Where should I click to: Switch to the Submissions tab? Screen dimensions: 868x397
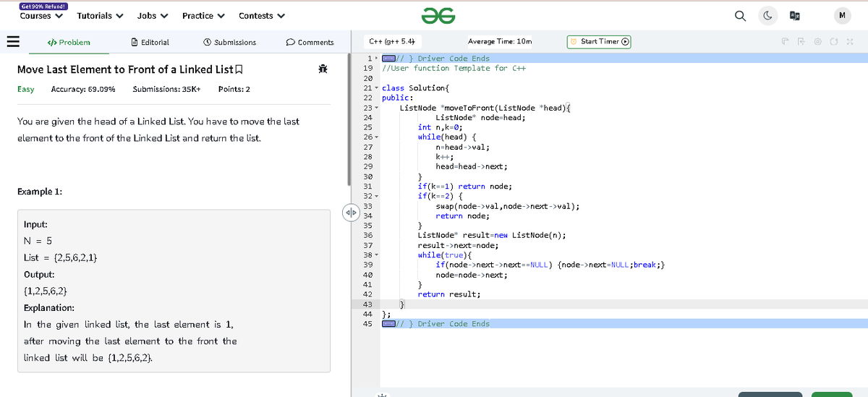(x=230, y=42)
